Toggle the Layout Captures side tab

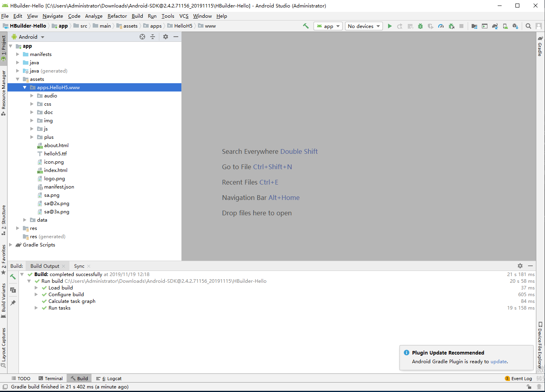4,347
